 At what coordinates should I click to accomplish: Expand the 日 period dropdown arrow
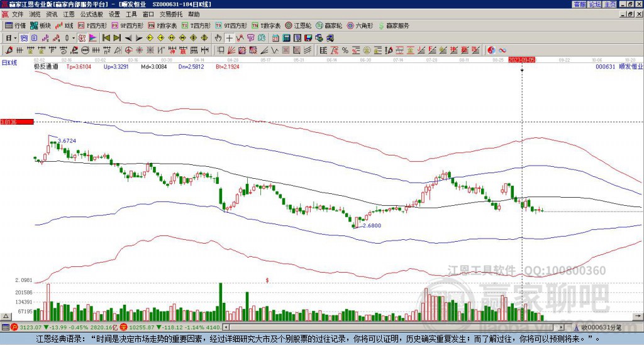pyautogui.click(x=15, y=38)
